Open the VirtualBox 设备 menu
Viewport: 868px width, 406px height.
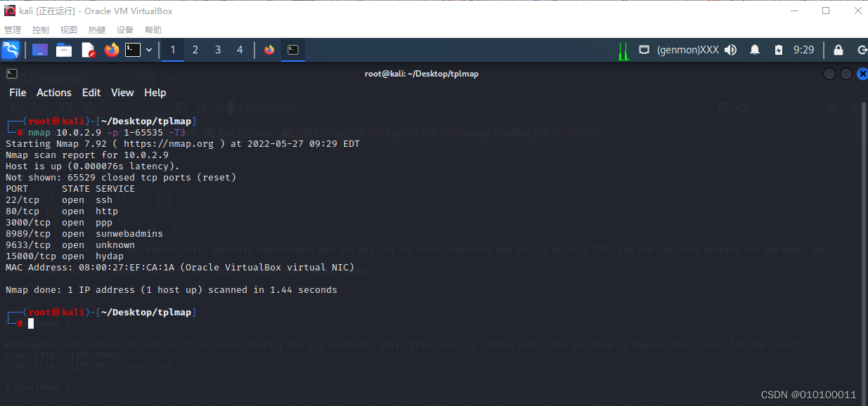click(x=124, y=30)
